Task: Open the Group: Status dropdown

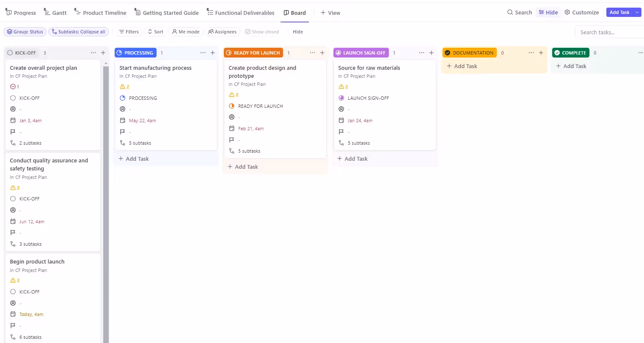Action: (x=25, y=31)
